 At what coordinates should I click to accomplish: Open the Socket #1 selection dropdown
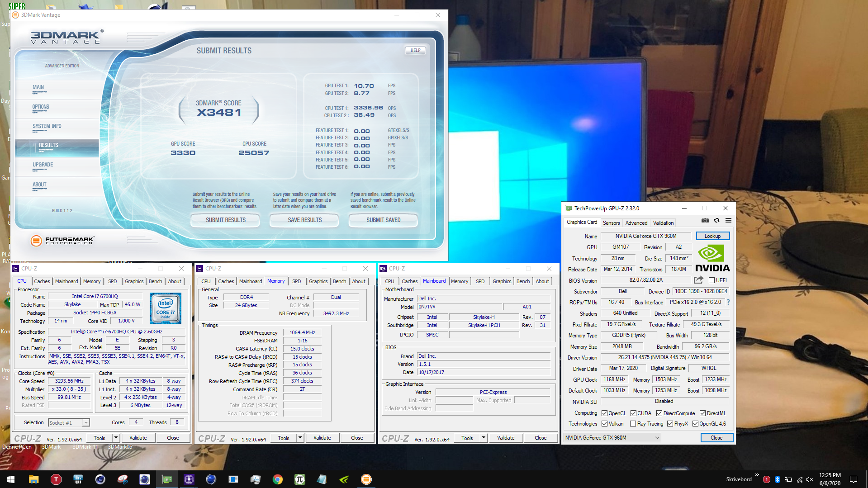click(x=69, y=423)
